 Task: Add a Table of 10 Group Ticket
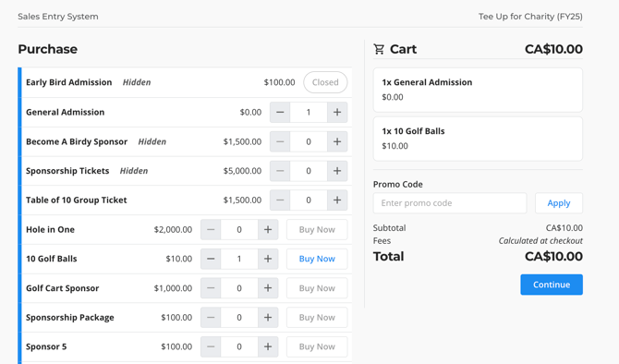pyautogui.click(x=337, y=200)
